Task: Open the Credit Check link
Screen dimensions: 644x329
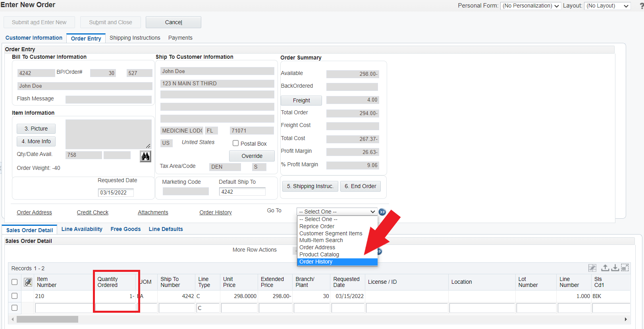Action: click(93, 212)
